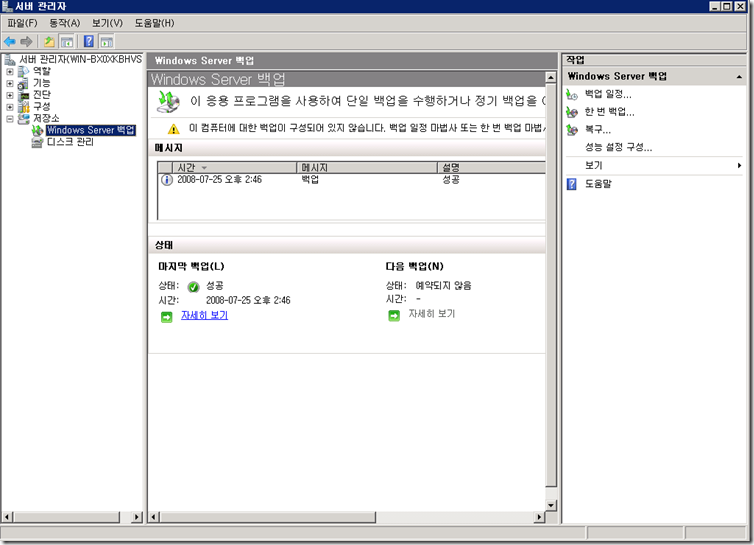This screenshot has width=754, height=545.
Task: Click center pane horizontal scrollbar left arrow
Action: 154,517
